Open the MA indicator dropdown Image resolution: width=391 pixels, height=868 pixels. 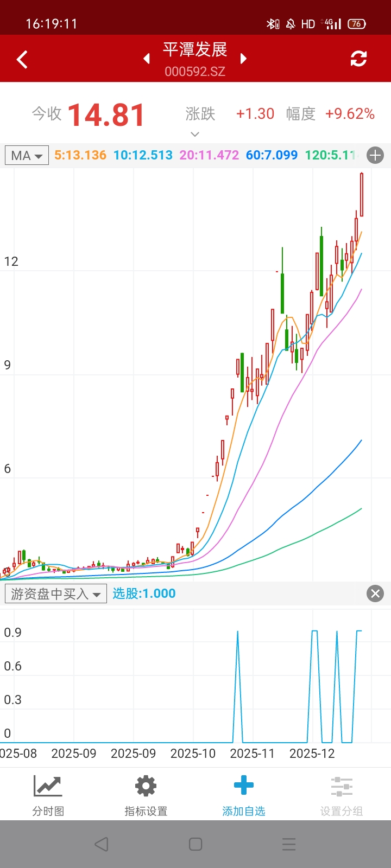pyautogui.click(x=27, y=156)
